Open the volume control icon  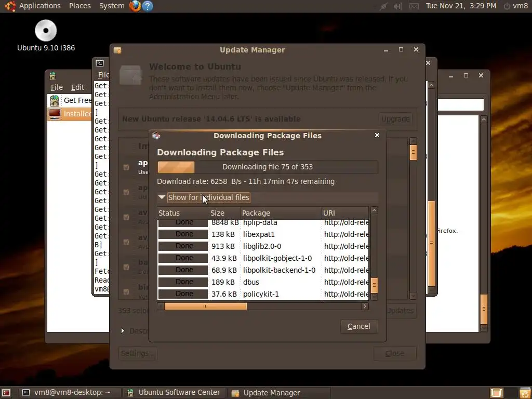tap(397, 6)
